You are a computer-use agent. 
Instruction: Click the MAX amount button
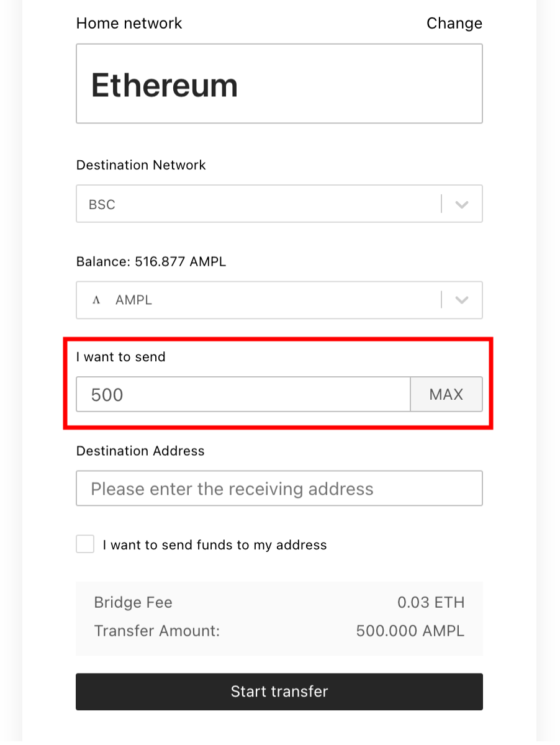446,394
